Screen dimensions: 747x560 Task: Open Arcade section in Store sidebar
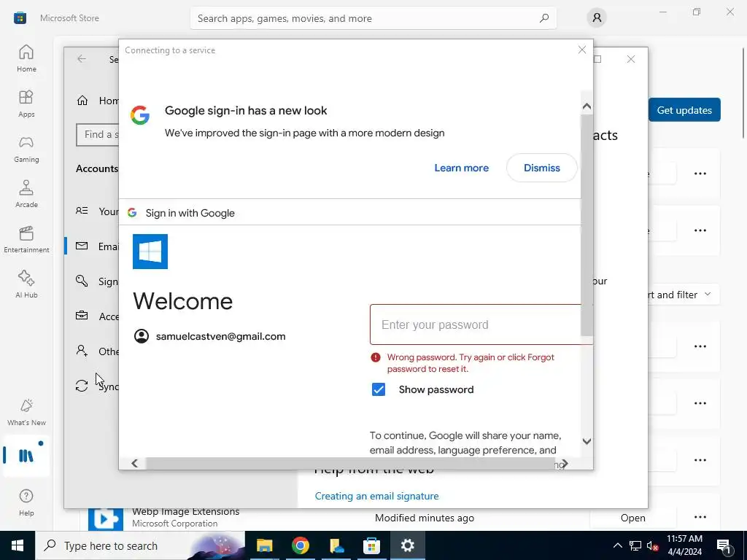coord(26,194)
